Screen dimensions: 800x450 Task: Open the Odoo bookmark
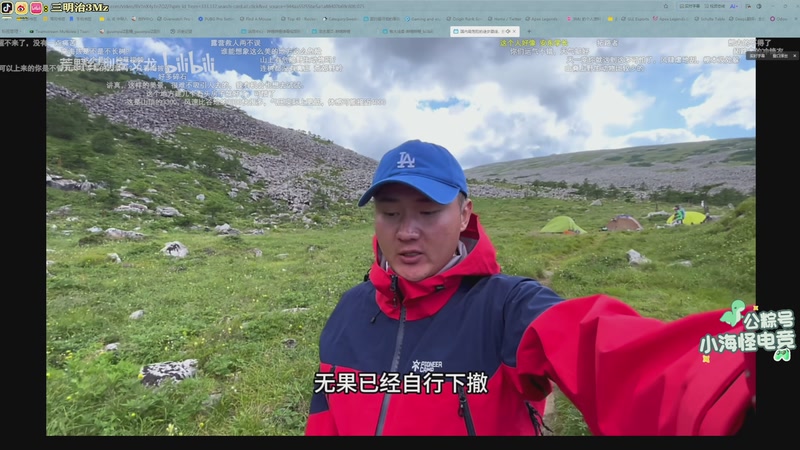pos(779,19)
